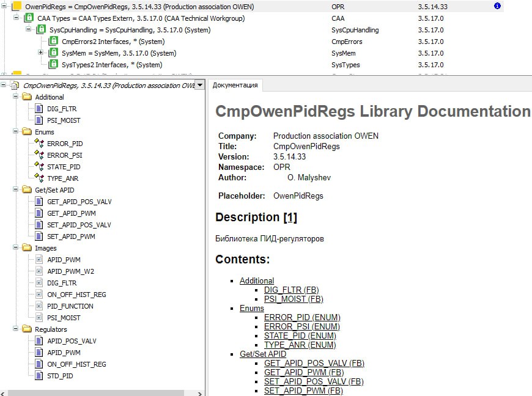532x396 pixels.
Task: Click the document icon beside GET_APID_POS_VALV
Action: click(x=39, y=202)
